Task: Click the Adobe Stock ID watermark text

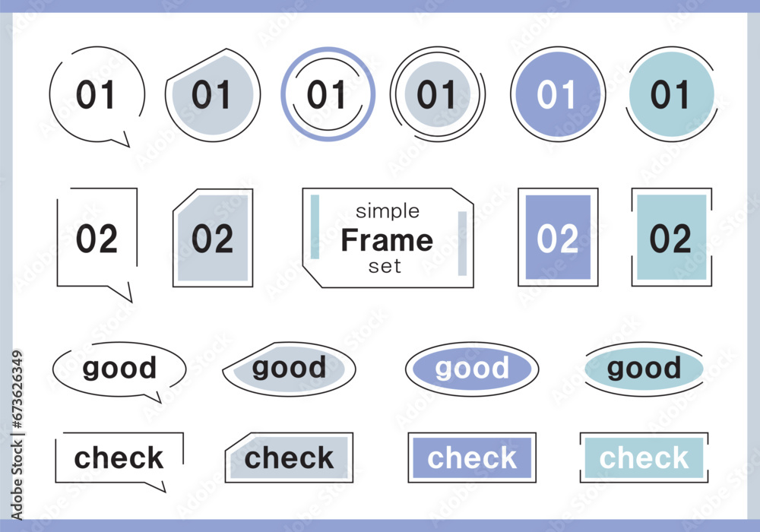Action: click(x=17, y=435)
